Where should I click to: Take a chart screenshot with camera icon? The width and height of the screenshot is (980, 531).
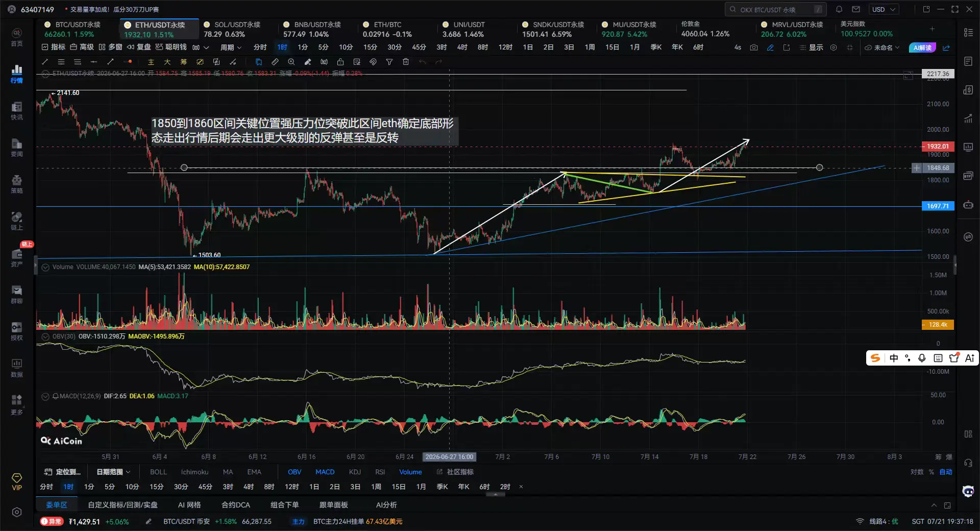click(754, 47)
